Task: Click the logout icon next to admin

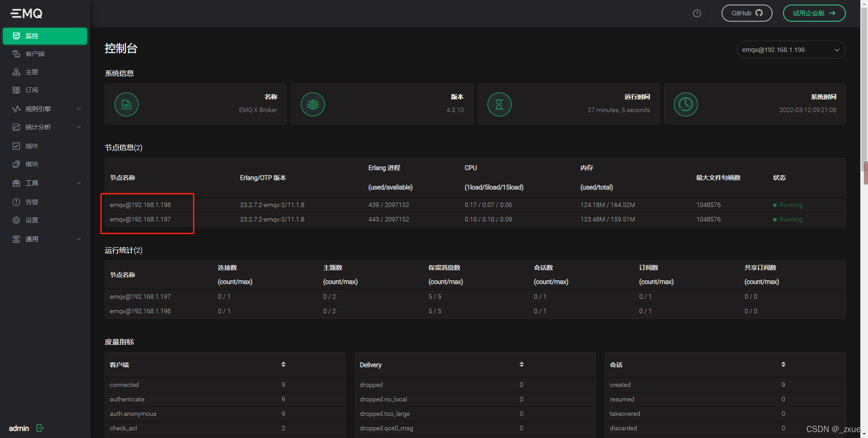Action: (x=40, y=428)
